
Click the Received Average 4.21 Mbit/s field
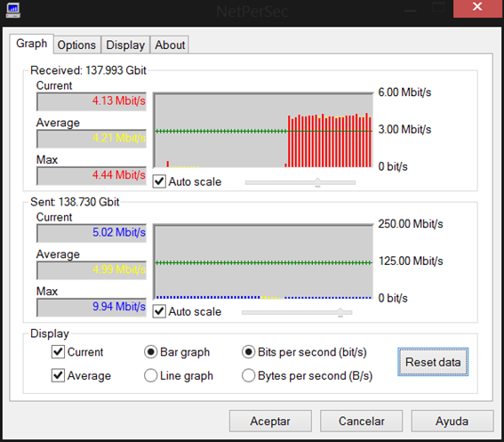click(92, 139)
